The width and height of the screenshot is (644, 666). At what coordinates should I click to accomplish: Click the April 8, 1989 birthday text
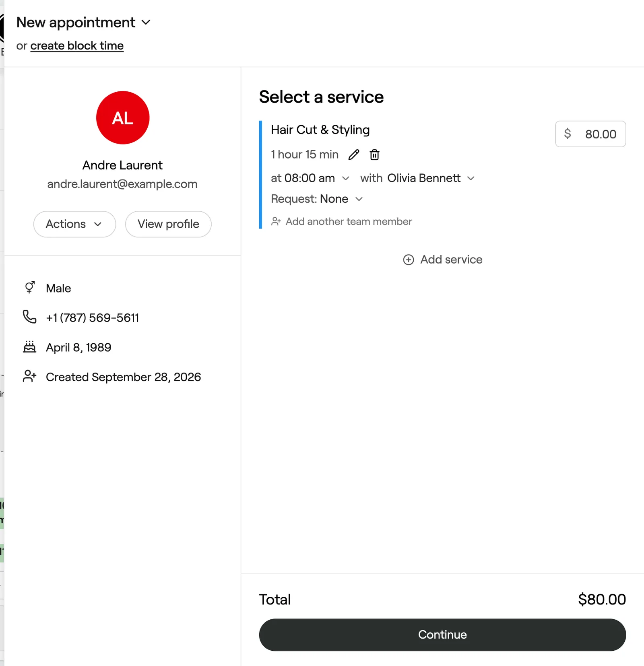(x=78, y=347)
